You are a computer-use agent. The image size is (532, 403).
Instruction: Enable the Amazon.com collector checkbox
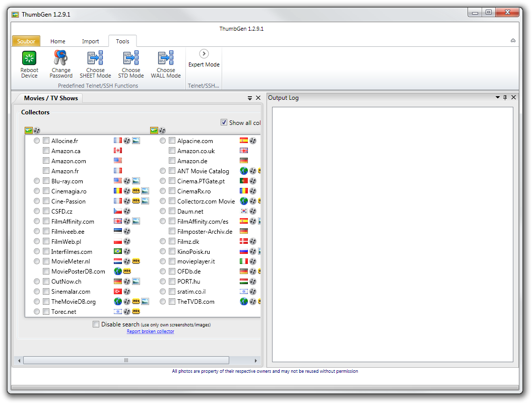[x=46, y=161]
